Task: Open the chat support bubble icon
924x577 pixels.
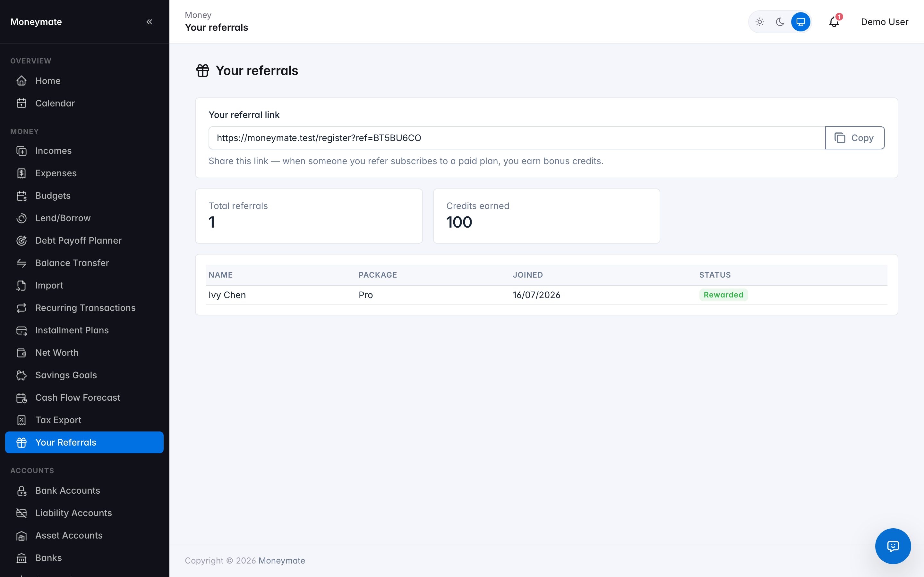Action: click(x=893, y=546)
